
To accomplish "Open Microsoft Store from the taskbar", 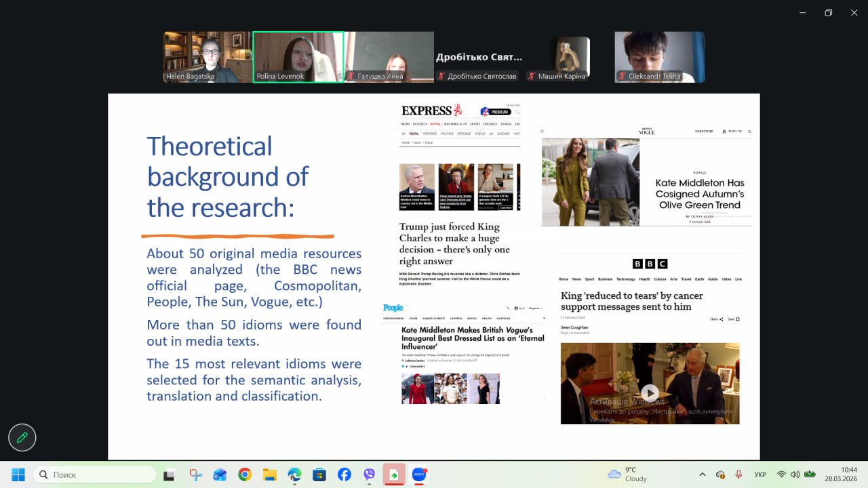I will [319, 474].
